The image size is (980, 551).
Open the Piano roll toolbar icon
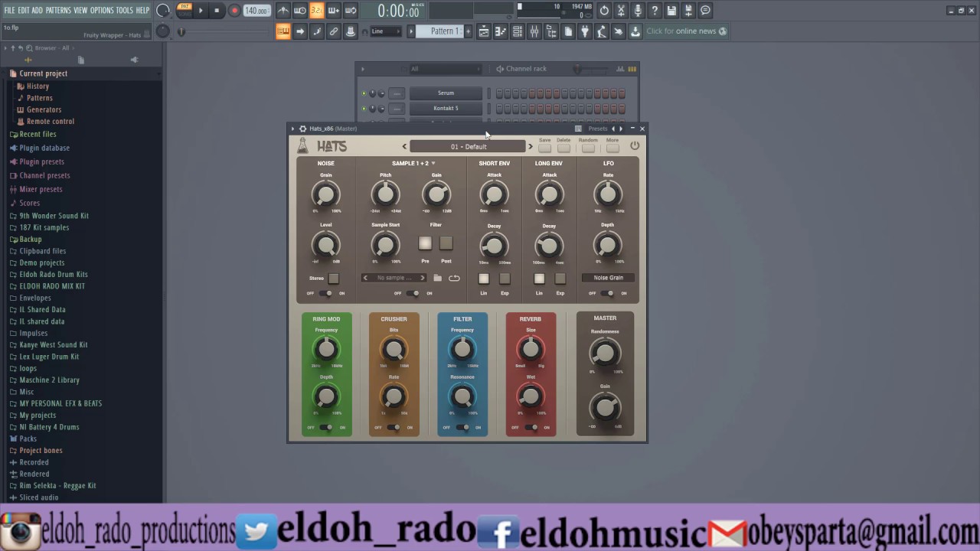click(501, 31)
